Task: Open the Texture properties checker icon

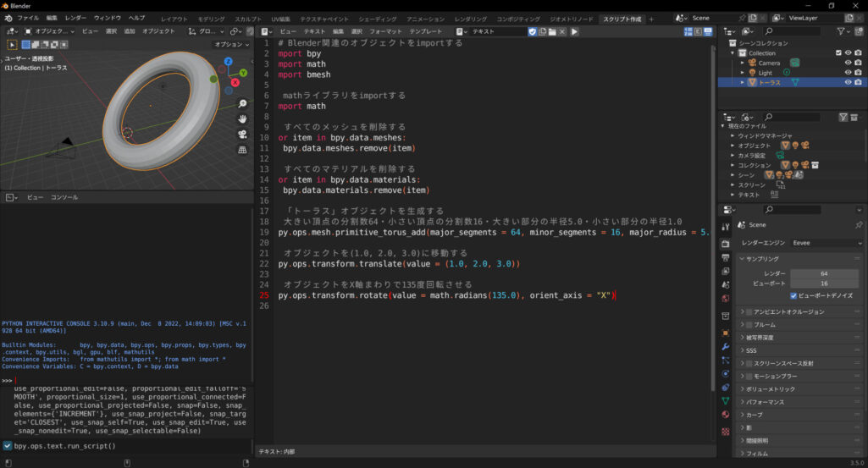Action: (726, 431)
